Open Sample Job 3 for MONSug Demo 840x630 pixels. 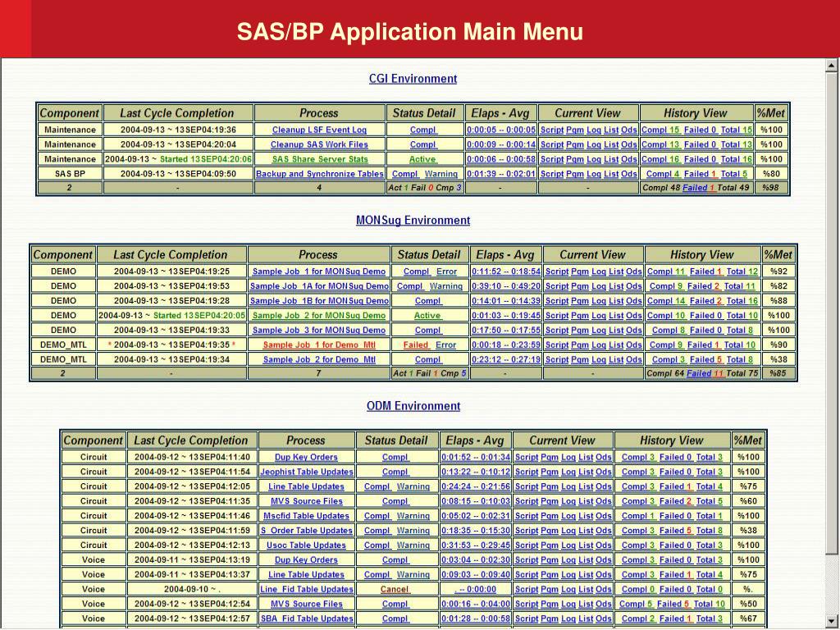[319, 330]
